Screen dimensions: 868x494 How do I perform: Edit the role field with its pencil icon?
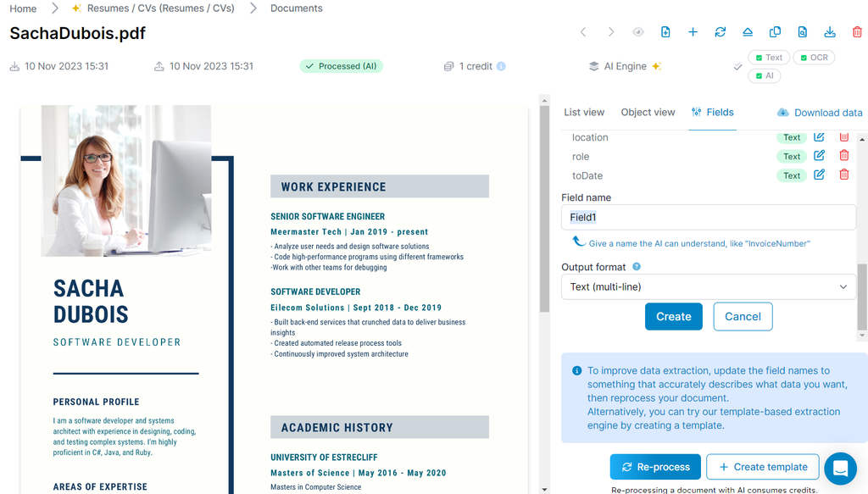point(817,156)
